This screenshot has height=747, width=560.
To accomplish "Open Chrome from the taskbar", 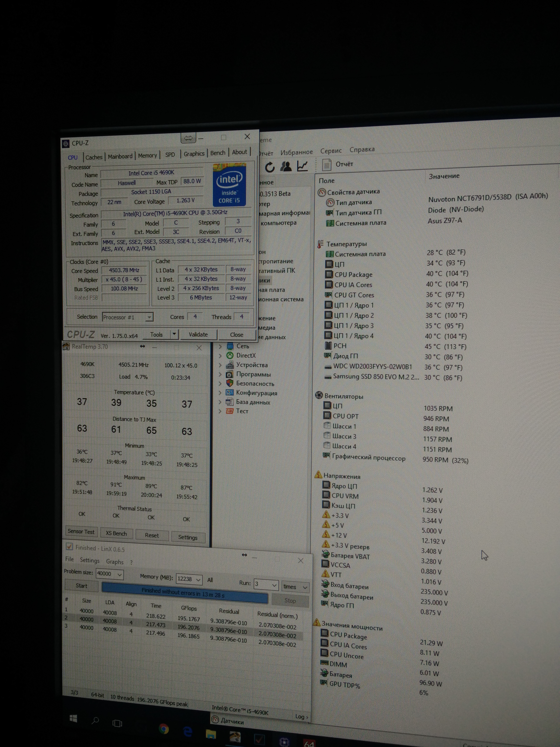I will pos(164,729).
